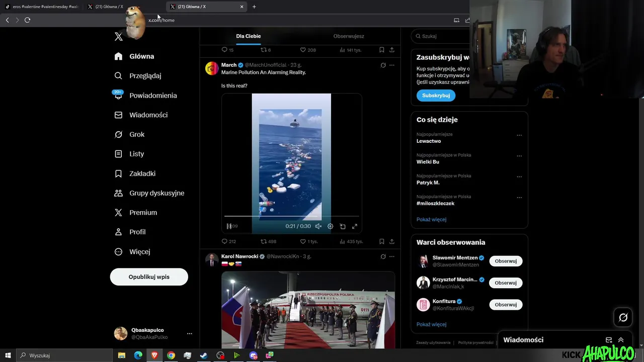Image resolution: width=644 pixels, height=362 pixels.
Task: Click Grok icon on Karol Nawrocki's post
Action: coord(383,256)
